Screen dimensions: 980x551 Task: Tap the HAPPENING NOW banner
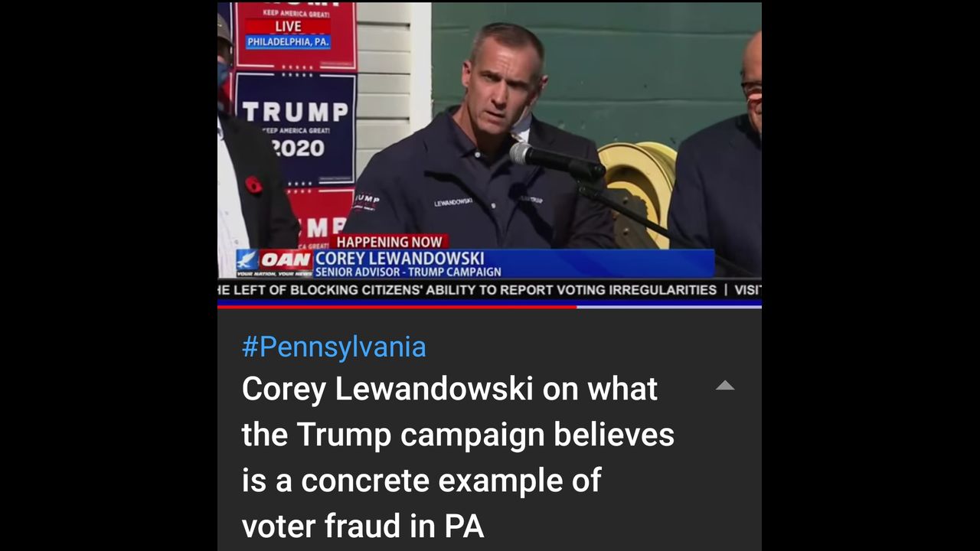[389, 242]
